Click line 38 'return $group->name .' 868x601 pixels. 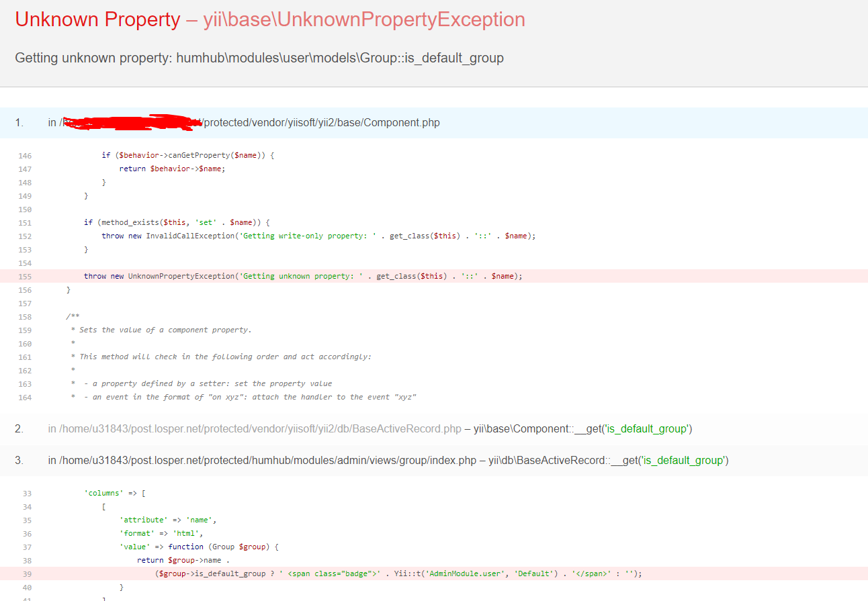183,560
